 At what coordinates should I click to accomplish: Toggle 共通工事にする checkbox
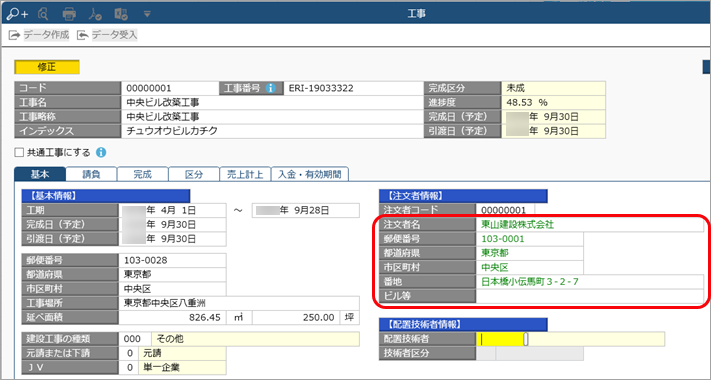click(19, 152)
